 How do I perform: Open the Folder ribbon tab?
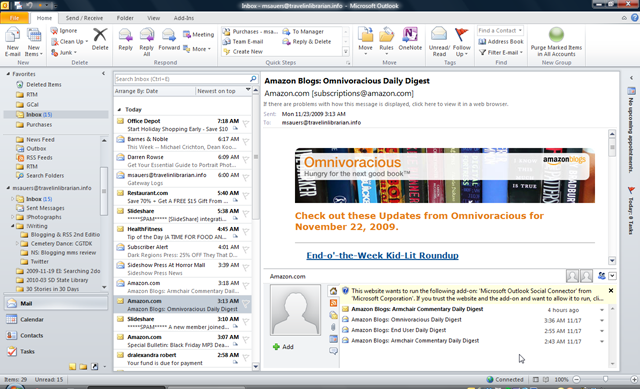[125, 18]
